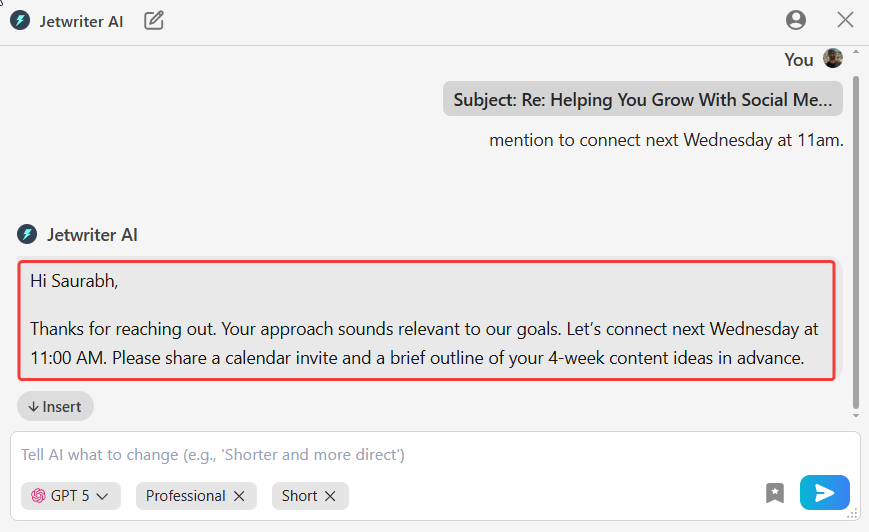Click the Jetwriter AI logo icon in header
The height and width of the screenshot is (532, 869).
pyautogui.click(x=20, y=20)
